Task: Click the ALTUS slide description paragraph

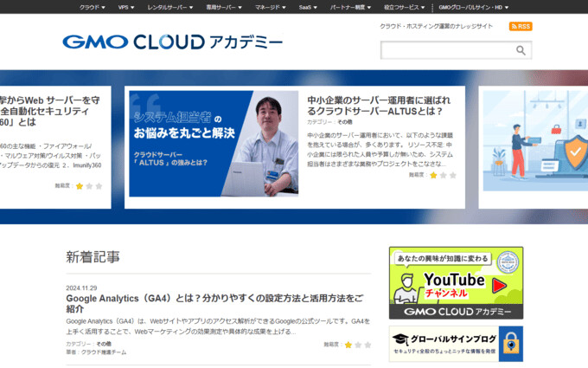Action: 380,150
